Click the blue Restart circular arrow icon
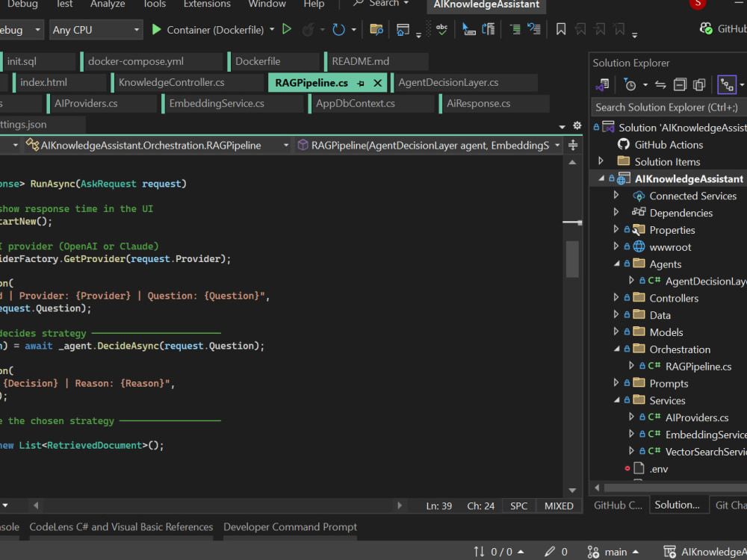 pyautogui.click(x=338, y=30)
